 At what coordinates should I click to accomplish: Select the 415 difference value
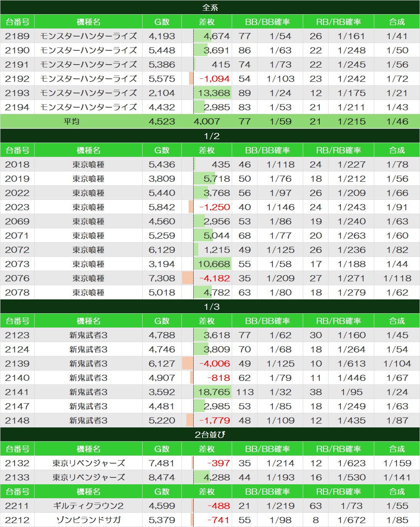tap(221, 65)
